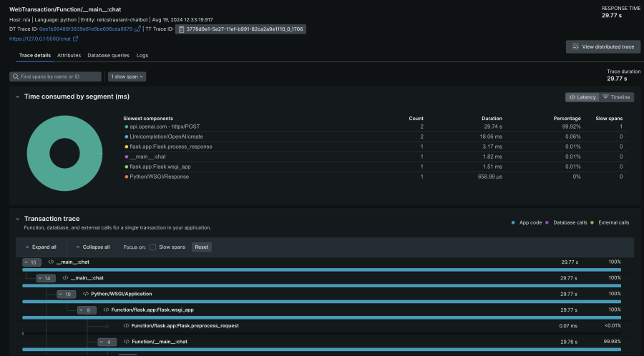Click the code icon beside Flask.preprocess_request
The image size is (644, 356).
click(x=125, y=325)
